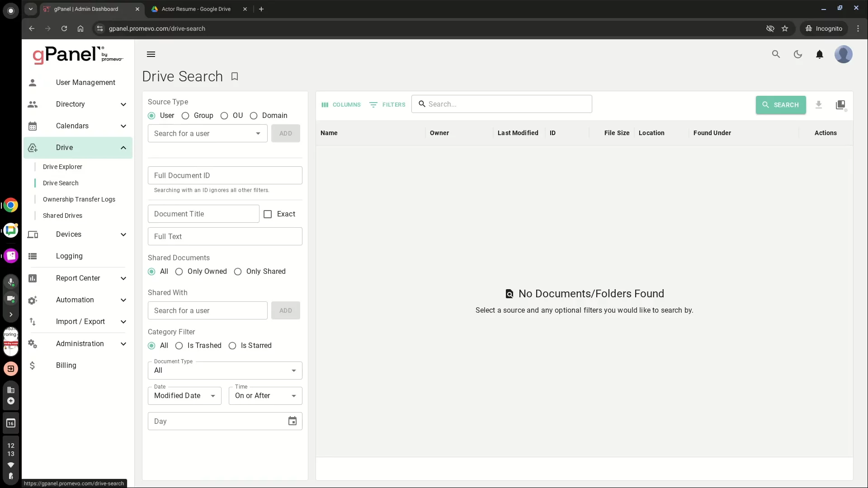The image size is (868, 488).
Task: Click the header magnifier search icon
Action: [x=776, y=54]
